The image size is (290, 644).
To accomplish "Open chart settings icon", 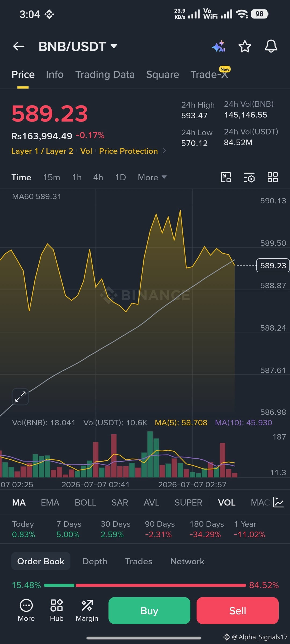I will tap(249, 177).
